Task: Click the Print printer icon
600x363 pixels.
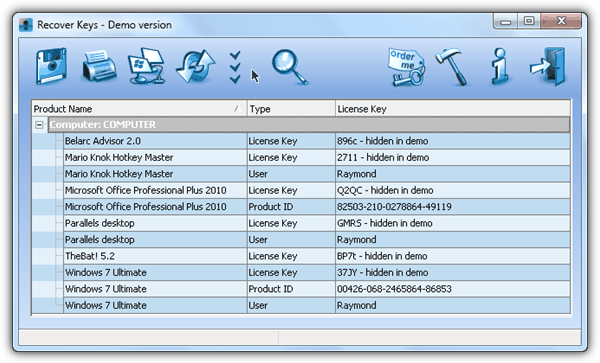Action: (x=99, y=66)
